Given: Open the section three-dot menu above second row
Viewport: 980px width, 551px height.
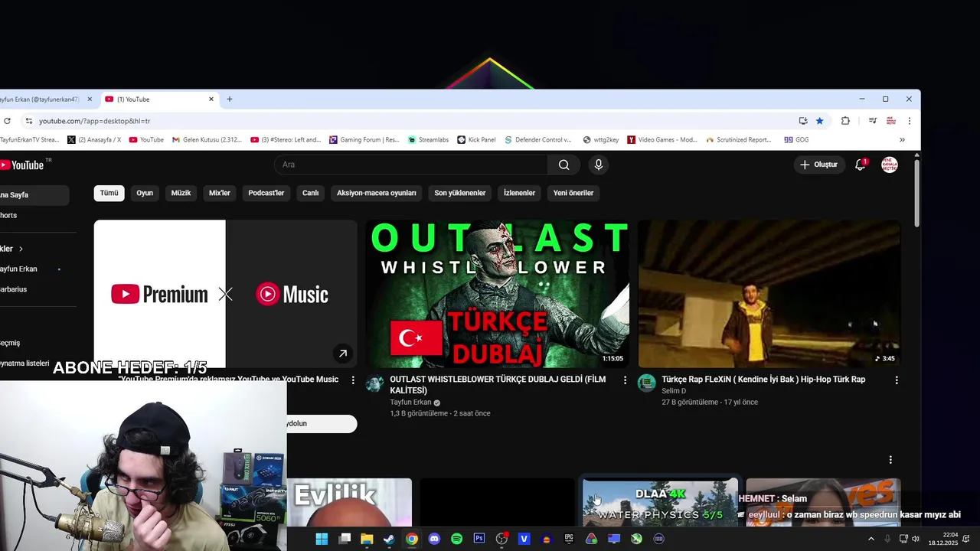Looking at the screenshot, I should tap(890, 460).
